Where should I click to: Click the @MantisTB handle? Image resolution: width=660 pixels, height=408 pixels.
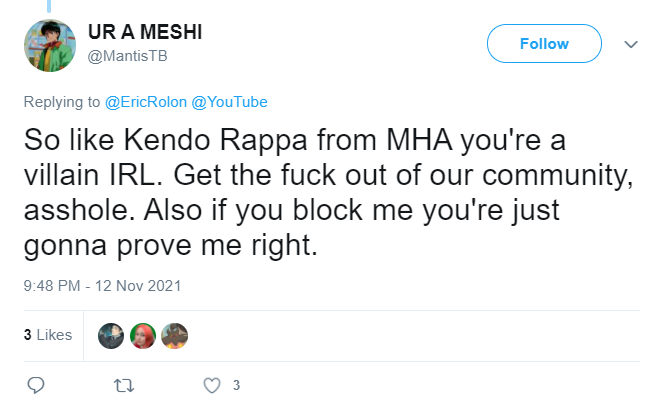coord(128,56)
